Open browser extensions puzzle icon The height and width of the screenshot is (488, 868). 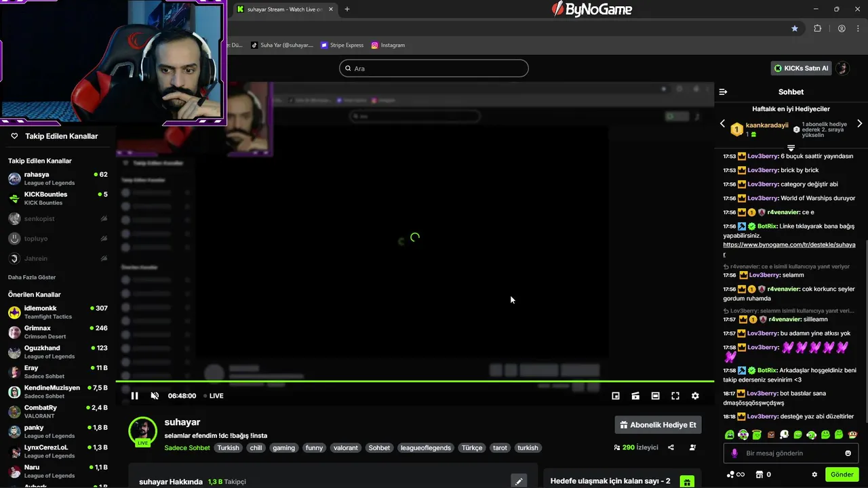tap(817, 28)
